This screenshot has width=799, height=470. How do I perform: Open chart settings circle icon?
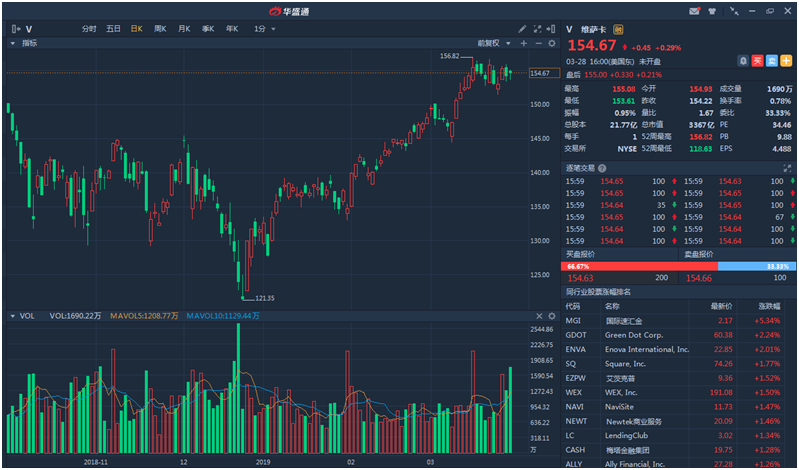point(550,44)
